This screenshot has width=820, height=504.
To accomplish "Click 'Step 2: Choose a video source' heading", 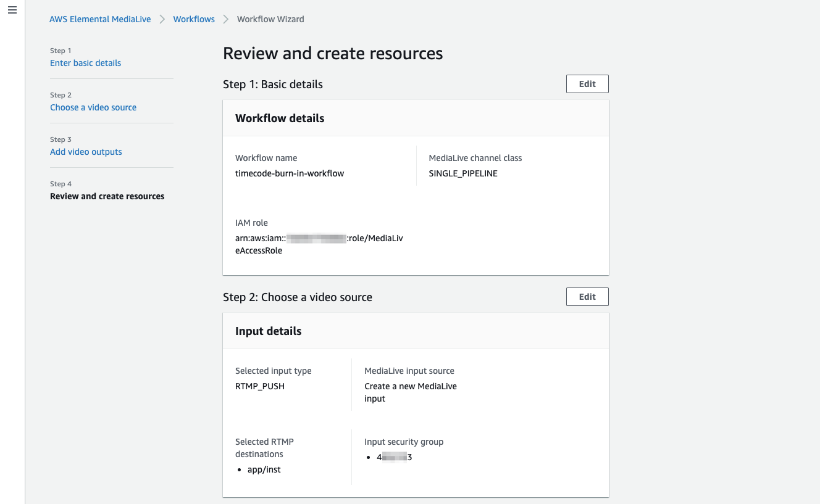I will click(x=298, y=297).
